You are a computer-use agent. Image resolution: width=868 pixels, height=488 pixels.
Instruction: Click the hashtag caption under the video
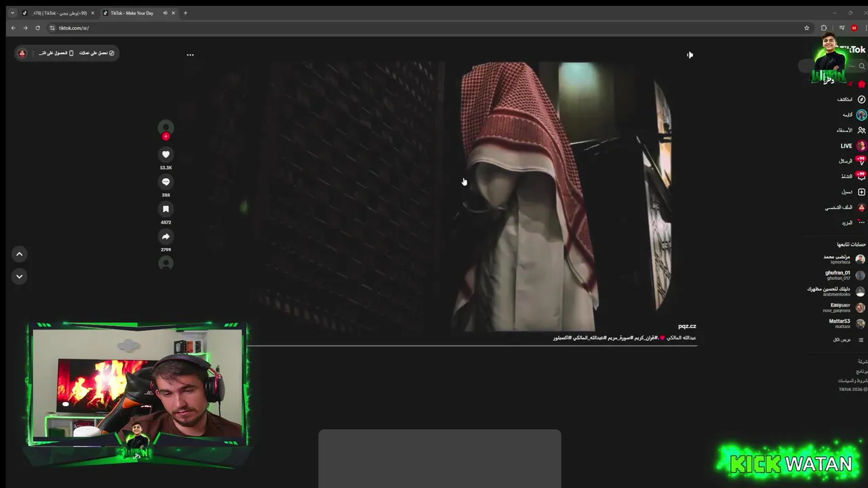click(625, 338)
